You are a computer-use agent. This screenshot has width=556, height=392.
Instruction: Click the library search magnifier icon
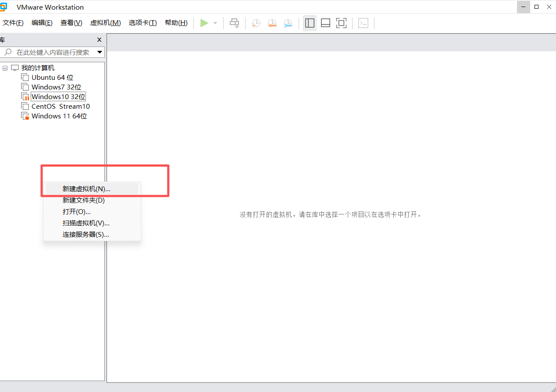(x=8, y=52)
